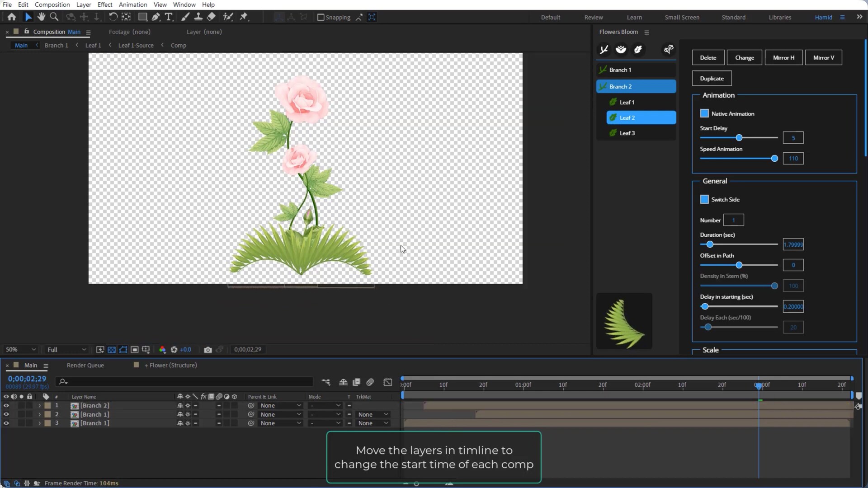
Task: Click the Duplicate button
Action: (712, 78)
